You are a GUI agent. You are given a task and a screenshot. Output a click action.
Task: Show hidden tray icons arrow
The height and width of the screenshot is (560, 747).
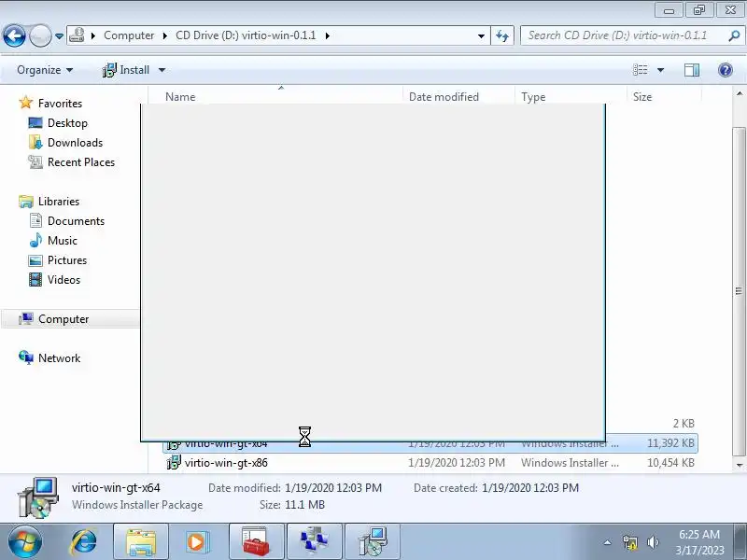pyautogui.click(x=608, y=542)
